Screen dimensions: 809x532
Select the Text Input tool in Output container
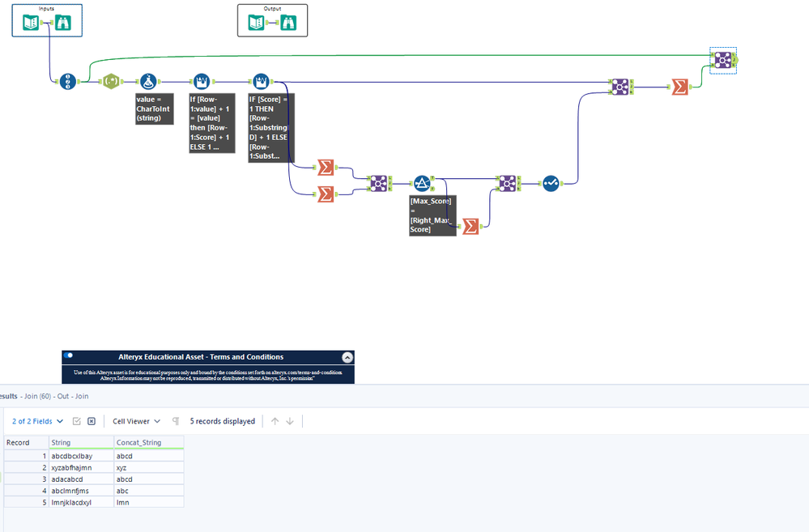click(x=257, y=23)
